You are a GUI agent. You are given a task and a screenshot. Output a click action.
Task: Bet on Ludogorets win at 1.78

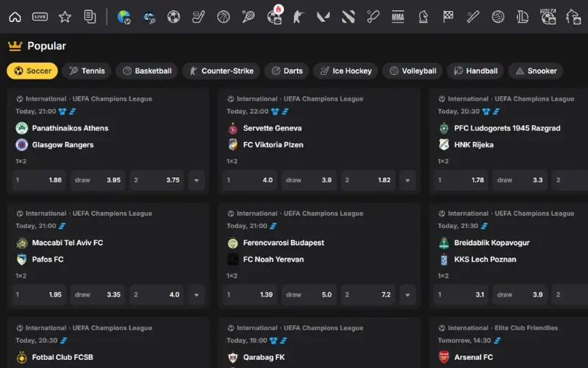click(462, 180)
